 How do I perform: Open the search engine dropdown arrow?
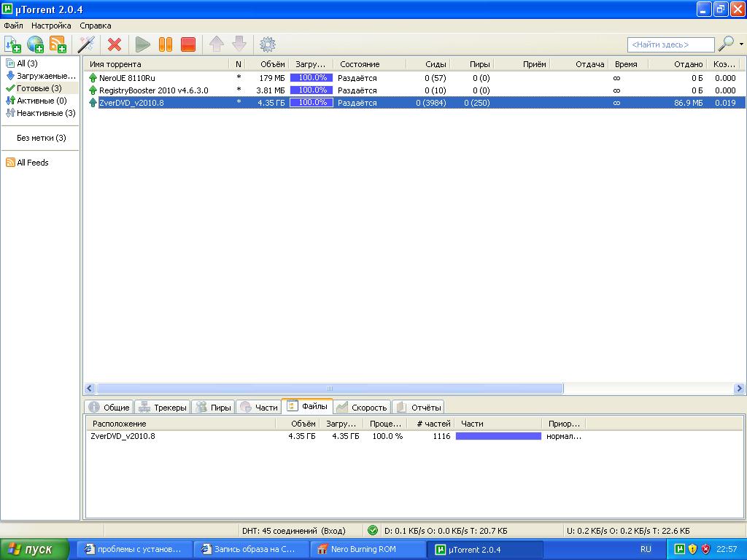[x=741, y=44]
